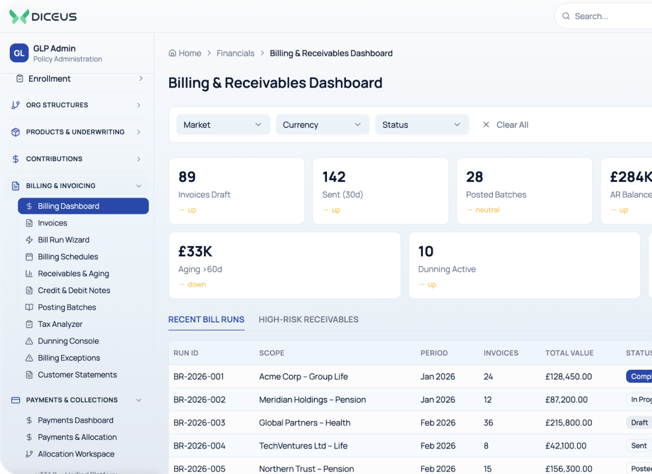Click the Dunning Console warning icon
Image resolution: width=652 pixels, height=474 pixels.
pyautogui.click(x=29, y=341)
